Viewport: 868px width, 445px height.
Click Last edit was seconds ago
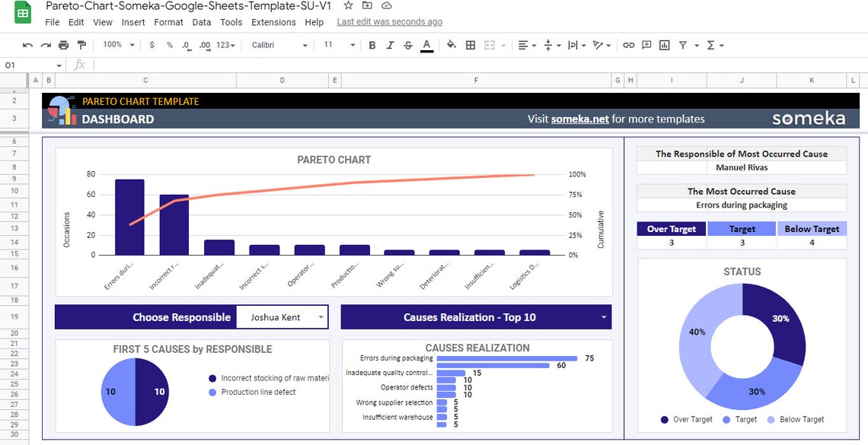[389, 21]
